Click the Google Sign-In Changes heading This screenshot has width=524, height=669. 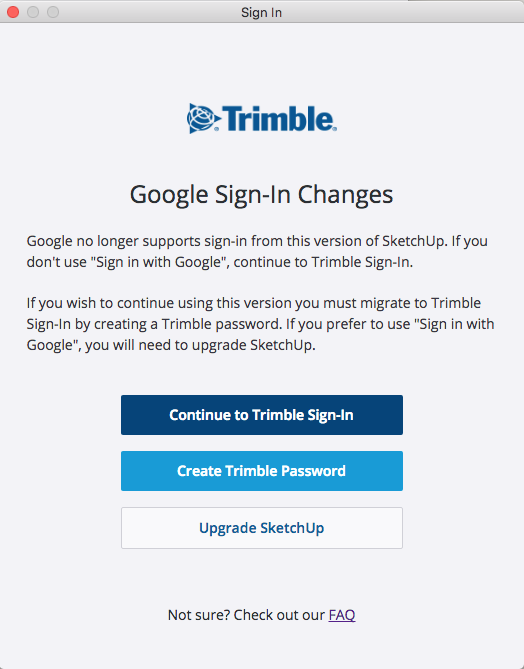click(261, 195)
